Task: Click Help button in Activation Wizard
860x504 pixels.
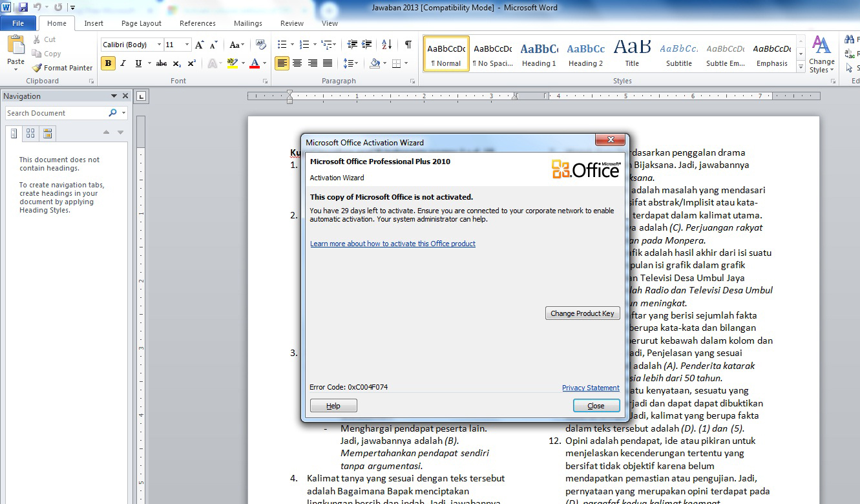Action: pos(333,406)
